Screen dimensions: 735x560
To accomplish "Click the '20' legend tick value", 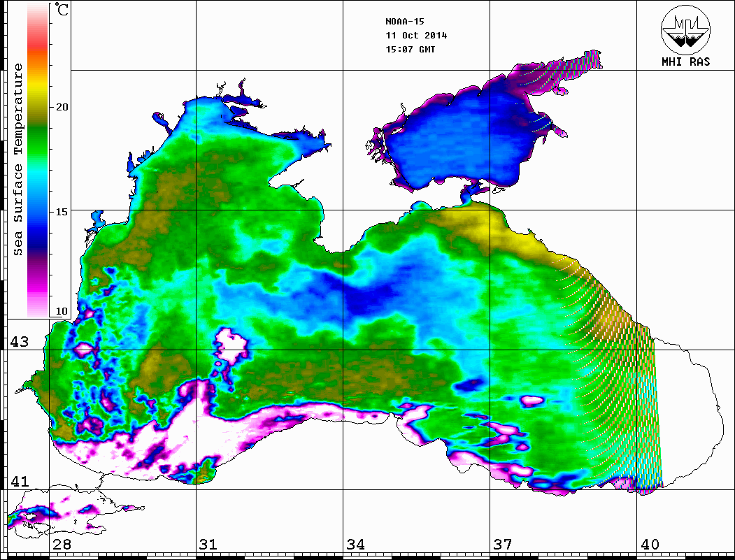I will tap(62, 107).
